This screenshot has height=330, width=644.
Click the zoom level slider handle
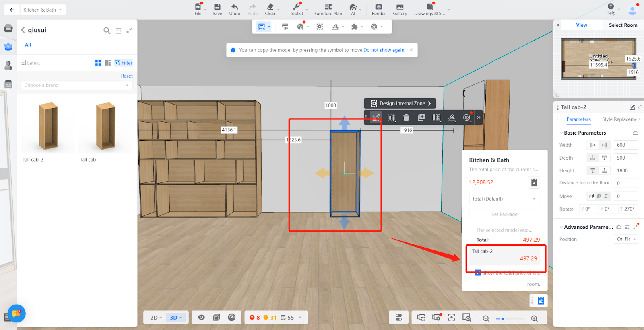click(x=502, y=319)
